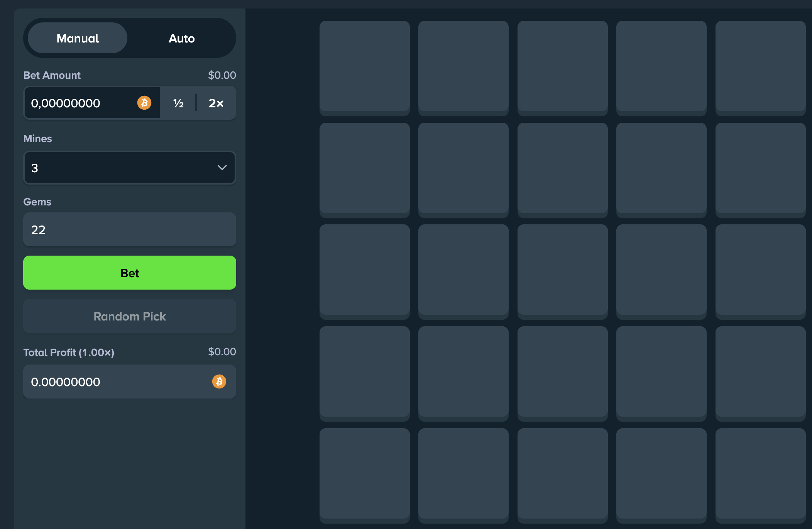
Task: Reveal the tile in row 2, column 5
Action: (x=761, y=170)
